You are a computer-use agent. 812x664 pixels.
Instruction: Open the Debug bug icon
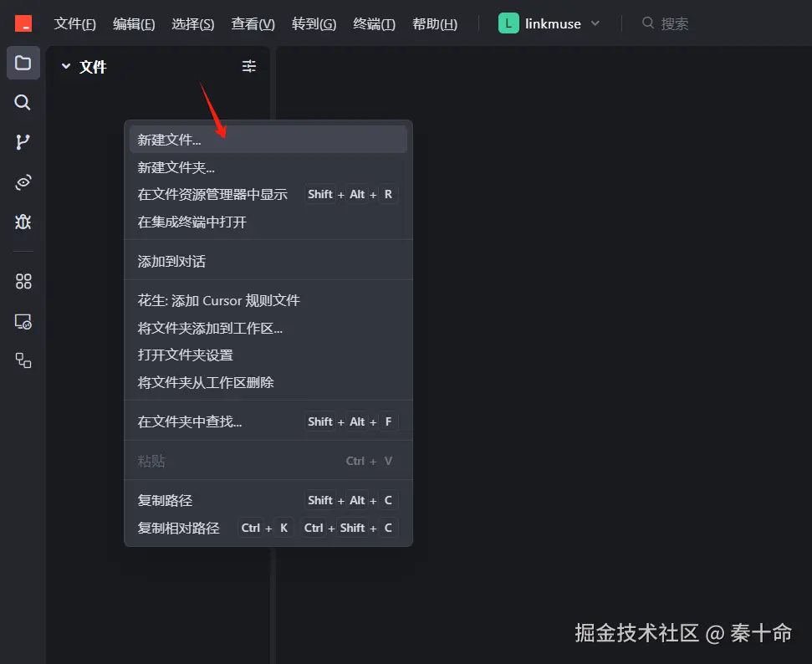(x=23, y=222)
